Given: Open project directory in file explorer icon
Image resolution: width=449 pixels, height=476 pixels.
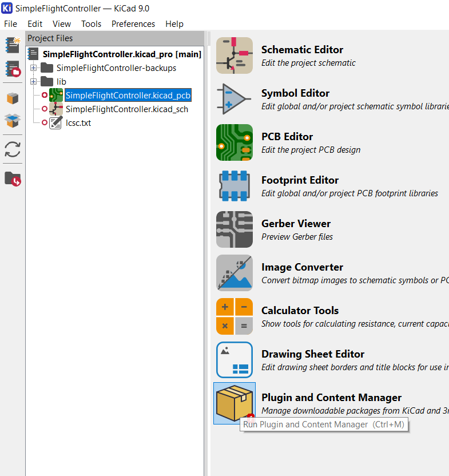Looking at the screenshot, I should [13, 178].
